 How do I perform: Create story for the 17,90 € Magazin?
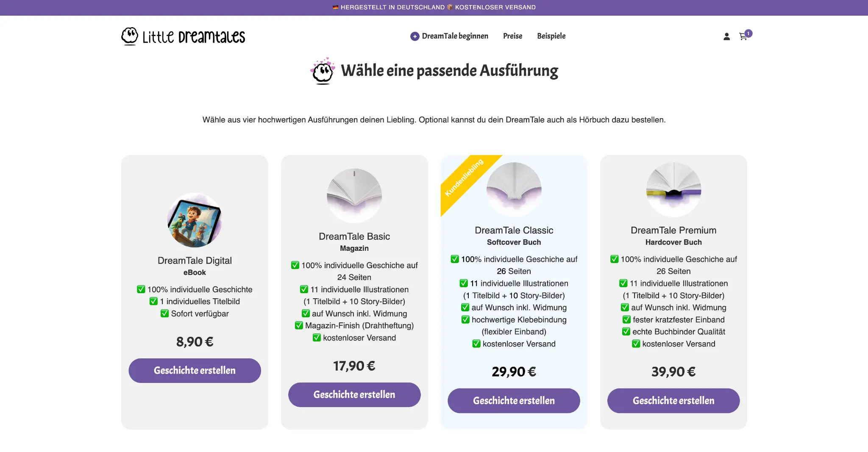coord(354,395)
